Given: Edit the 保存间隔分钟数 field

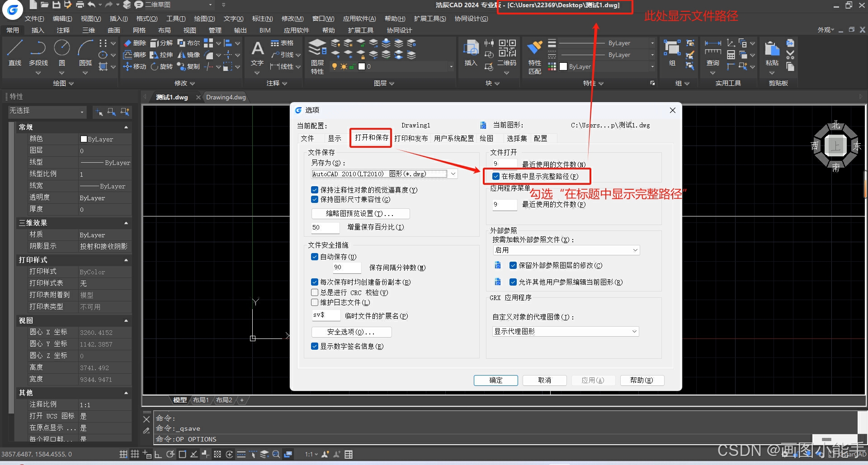Looking at the screenshot, I should tap(347, 268).
